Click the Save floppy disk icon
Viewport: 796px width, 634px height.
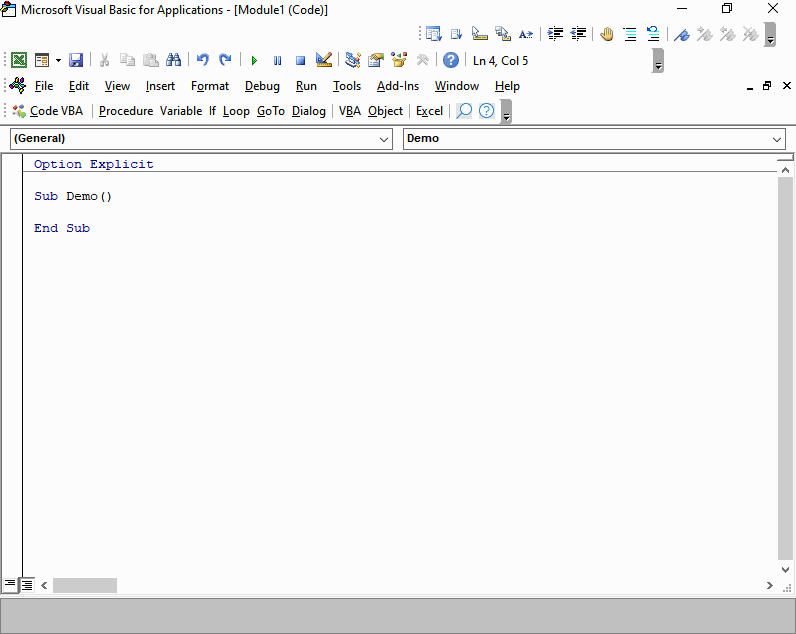click(x=76, y=60)
